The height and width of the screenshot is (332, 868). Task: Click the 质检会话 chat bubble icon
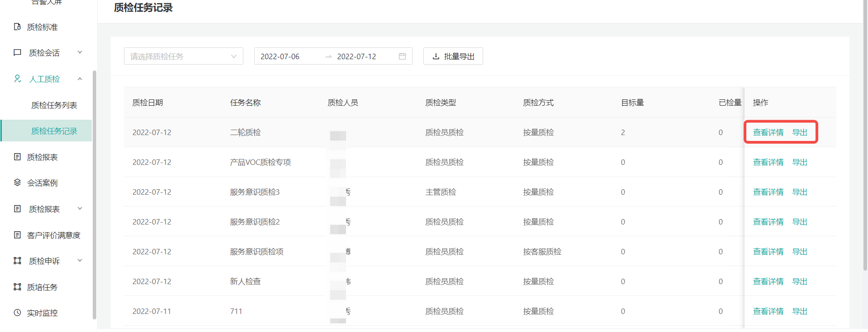(x=18, y=53)
